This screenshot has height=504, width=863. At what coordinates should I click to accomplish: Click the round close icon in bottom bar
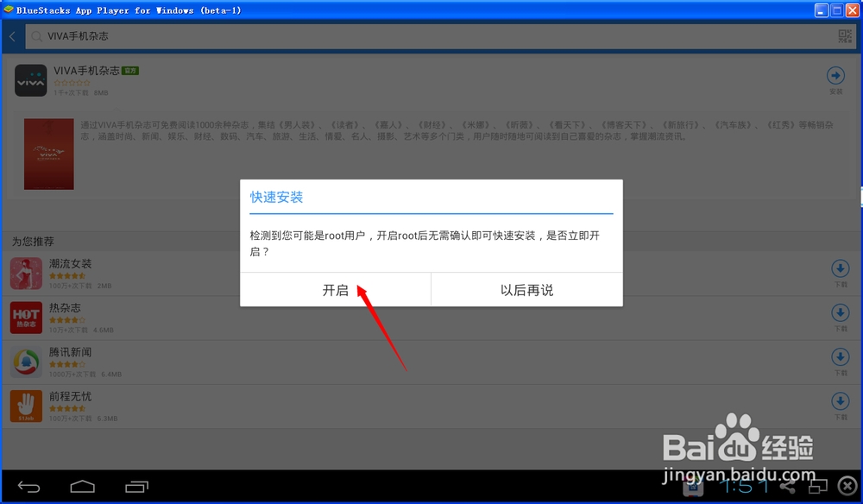847,486
